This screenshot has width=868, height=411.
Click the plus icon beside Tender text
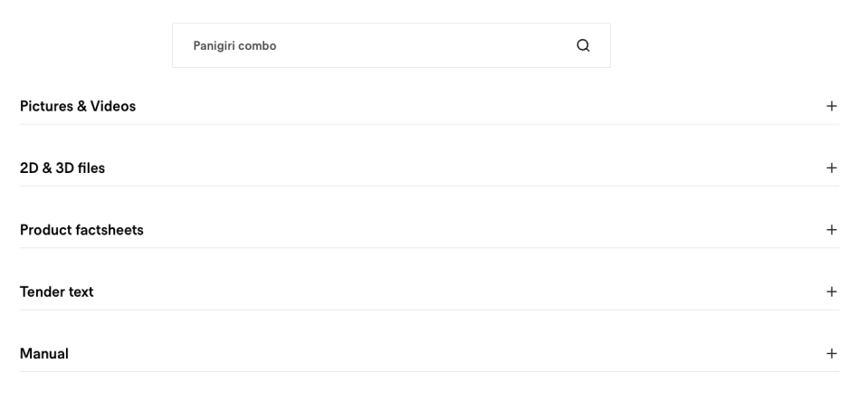pyautogui.click(x=832, y=292)
